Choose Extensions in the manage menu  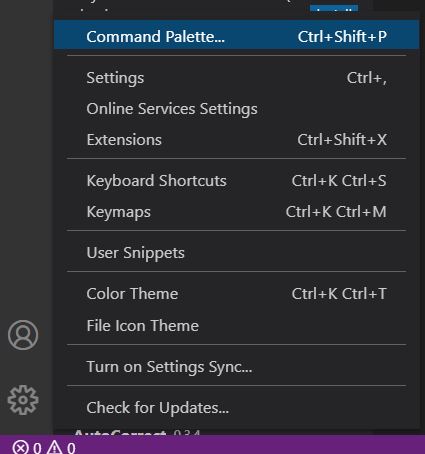tap(236, 139)
